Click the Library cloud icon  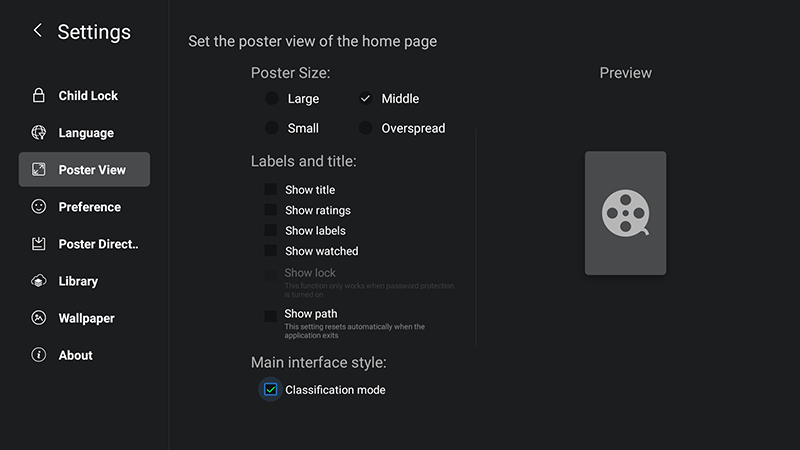click(x=39, y=281)
